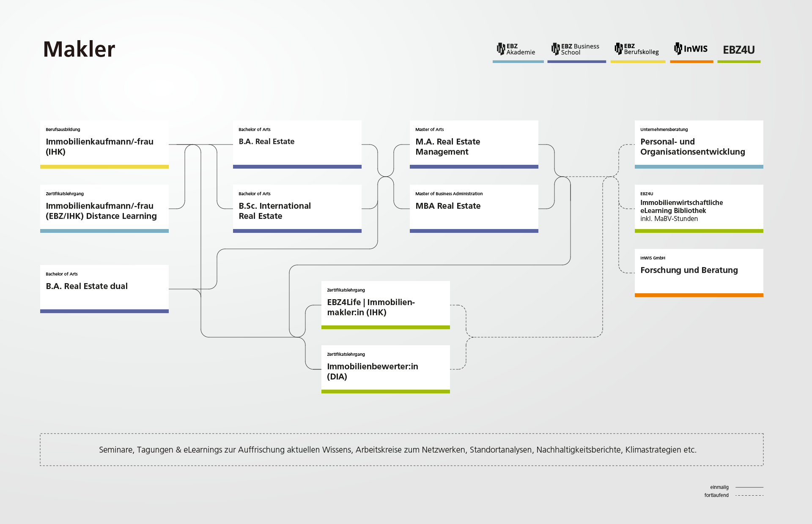Open Immobilienkaufmann/-frau Distance Learning card
This screenshot has height=524, width=812.
click(104, 209)
